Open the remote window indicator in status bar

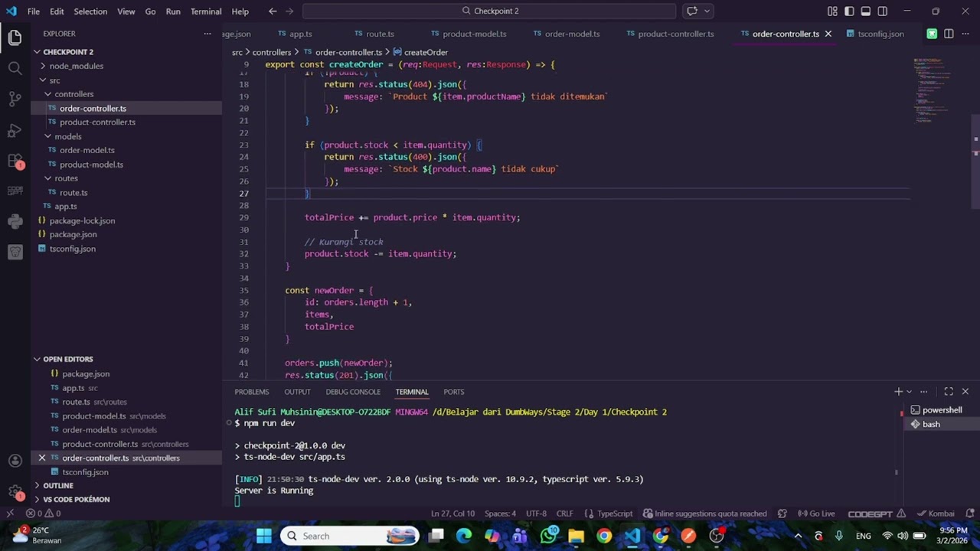(10, 514)
